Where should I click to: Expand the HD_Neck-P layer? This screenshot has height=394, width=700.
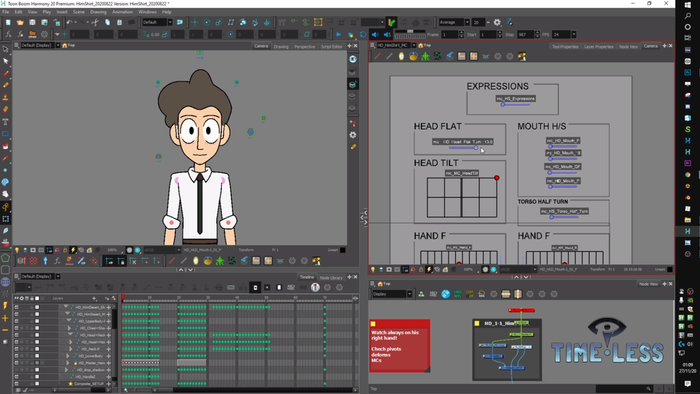(x=70, y=349)
